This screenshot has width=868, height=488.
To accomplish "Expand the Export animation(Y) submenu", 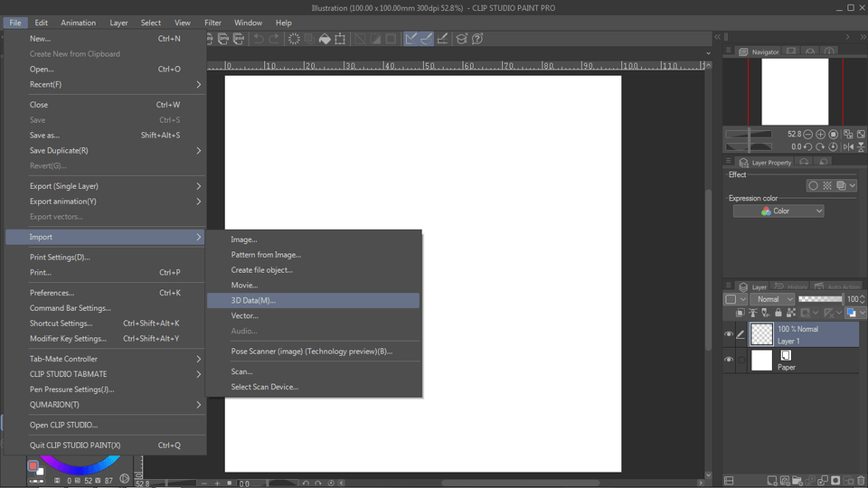I will pyautogui.click(x=106, y=202).
